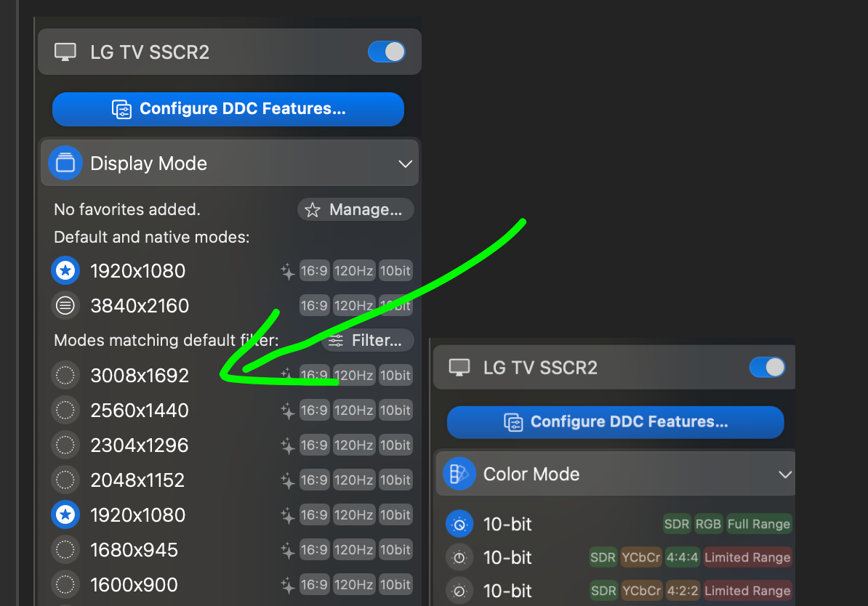Screen dimensions: 868x606
Task: Click the 16:9 tag on 3840x2160 row
Action: coord(315,305)
